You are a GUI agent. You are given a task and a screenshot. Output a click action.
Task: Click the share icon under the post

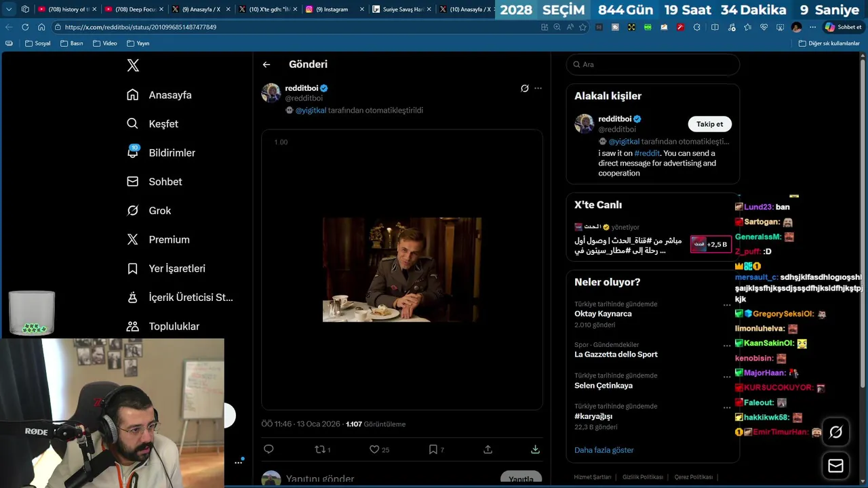488,449
